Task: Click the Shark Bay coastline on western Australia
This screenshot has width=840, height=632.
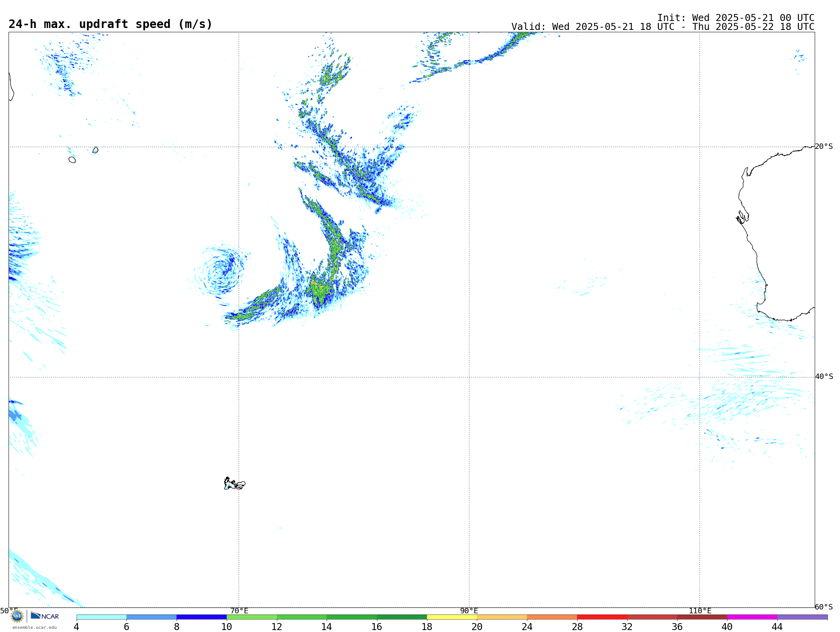Action: [742, 217]
